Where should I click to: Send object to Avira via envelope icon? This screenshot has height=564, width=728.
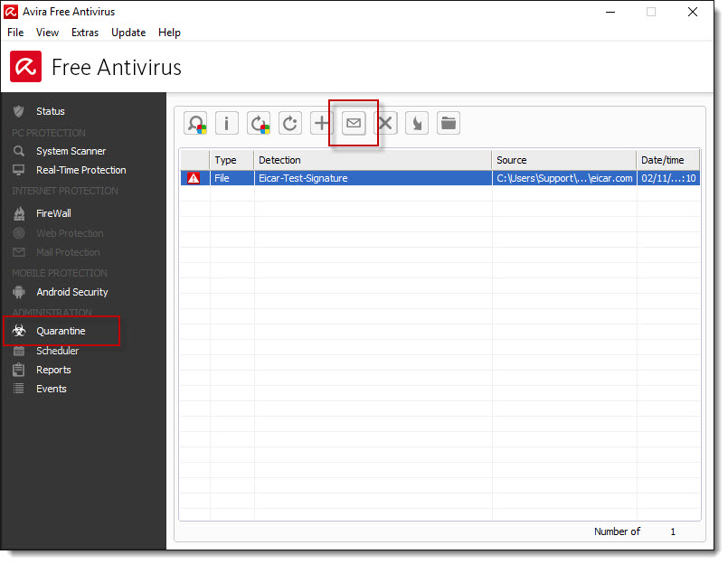click(354, 124)
